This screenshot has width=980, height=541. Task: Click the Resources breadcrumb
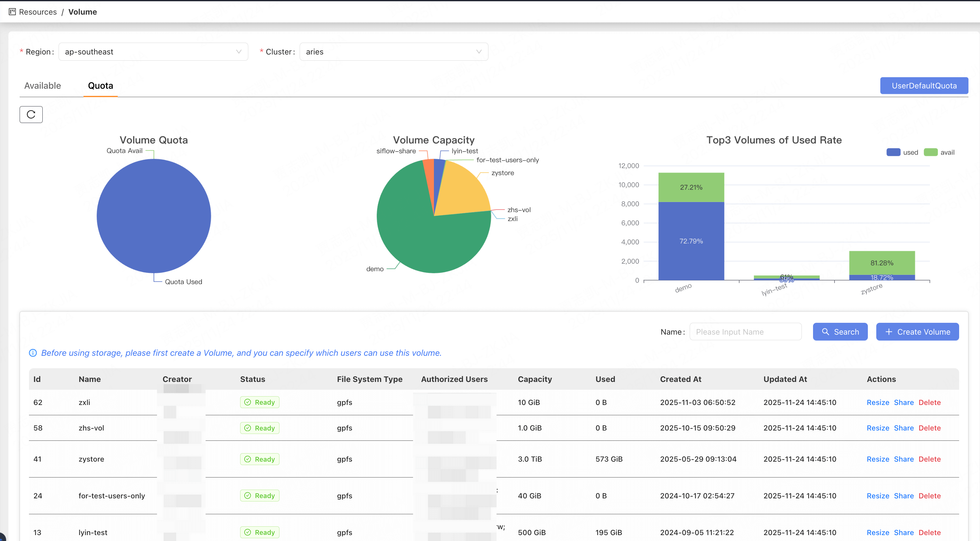[x=38, y=12]
